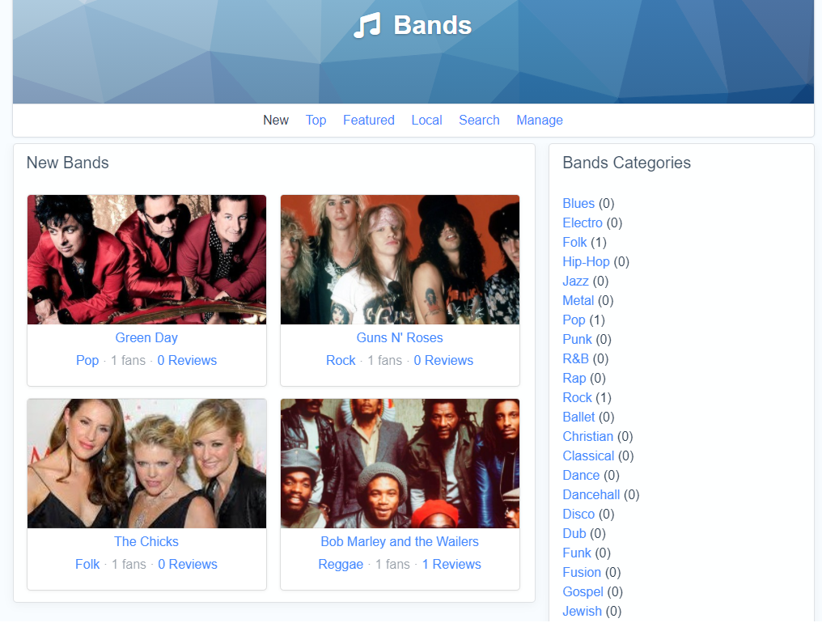The width and height of the screenshot is (822, 644).
Task: Browse the Hip-Hop category
Action: [586, 261]
